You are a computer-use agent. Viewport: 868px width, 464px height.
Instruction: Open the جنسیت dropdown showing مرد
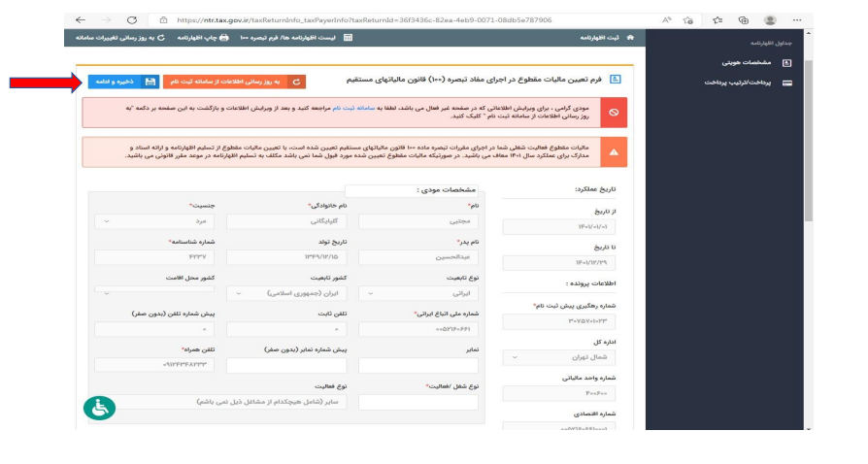(154, 221)
